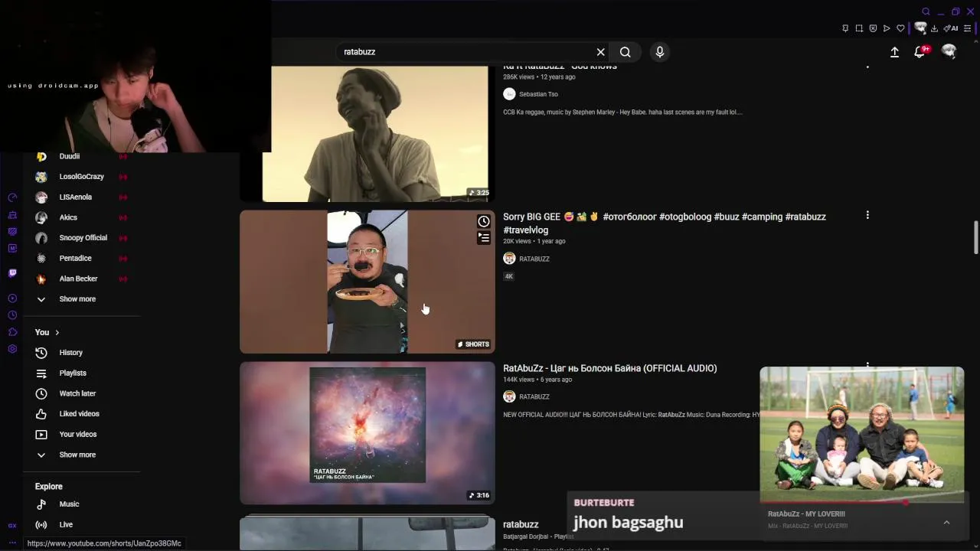980x551 pixels.
Task: Open Liked videos in the sidebar
Action: point(79,414)
